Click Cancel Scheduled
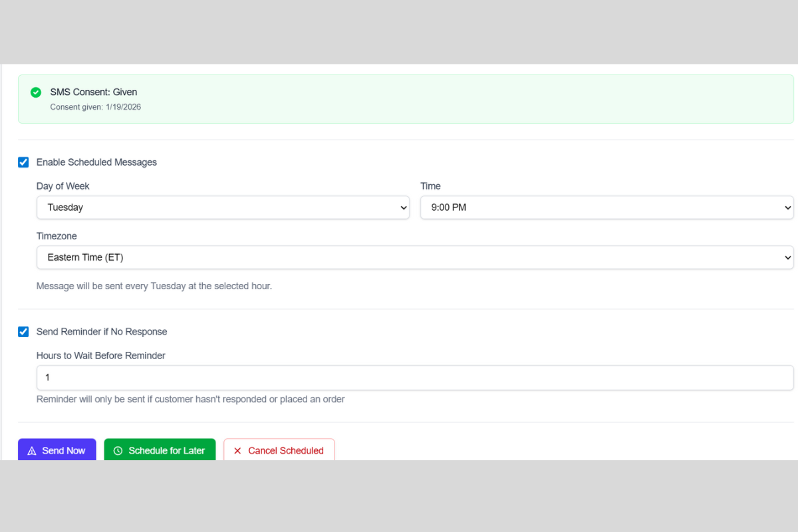 pos(279,450)
